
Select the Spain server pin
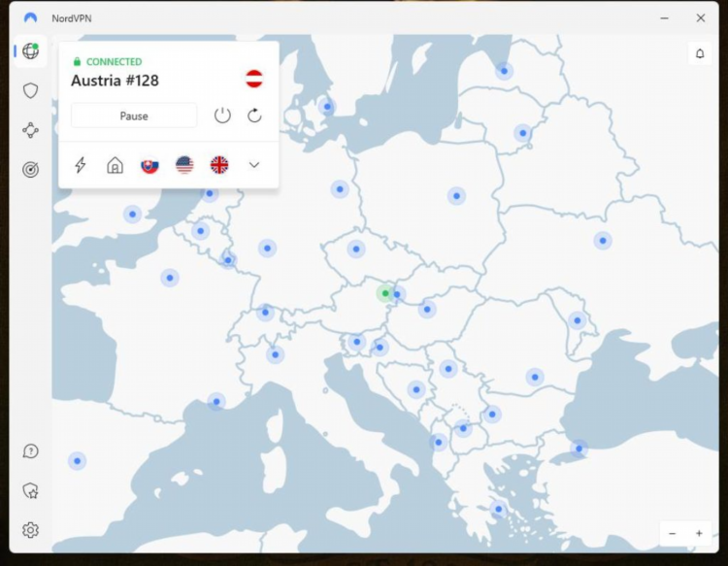pos(77,461)
